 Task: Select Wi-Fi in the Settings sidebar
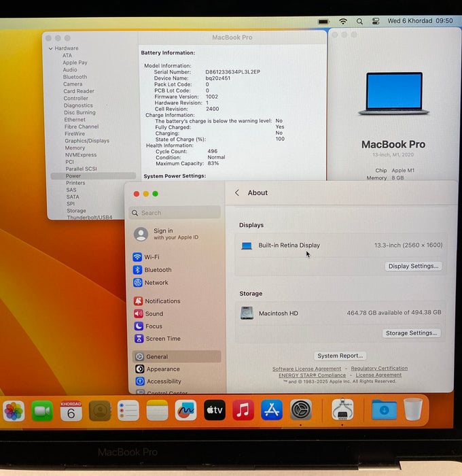[177, 257]
